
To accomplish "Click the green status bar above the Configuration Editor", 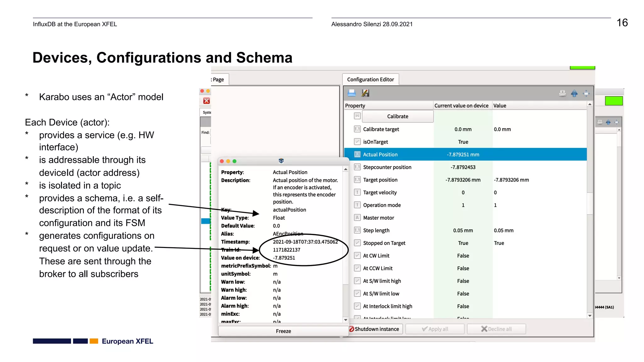I will pyautogui.click(x=582, y=68).
